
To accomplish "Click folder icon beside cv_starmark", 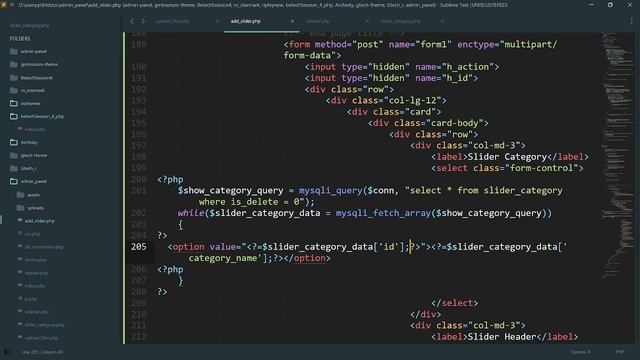I will tap(13, 90).
